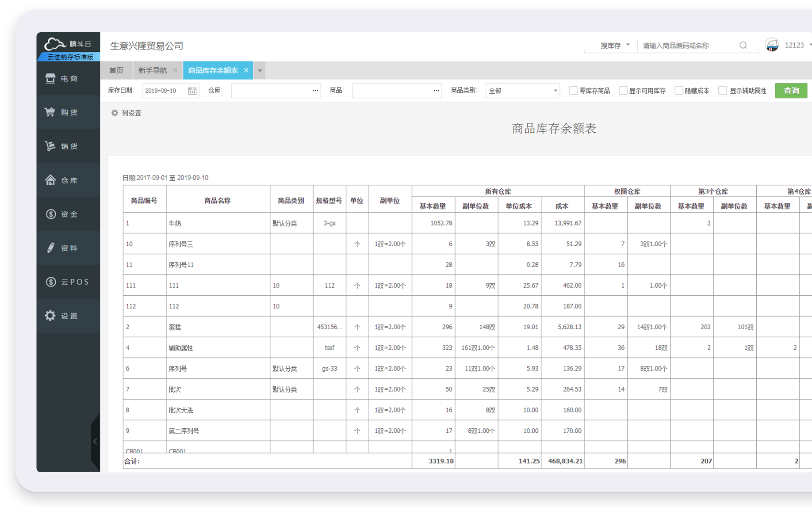Open the 设置 settings gear icon
The width and height of the screenshot is (812, 507).
pyautogui.click(x=50, y=316)
